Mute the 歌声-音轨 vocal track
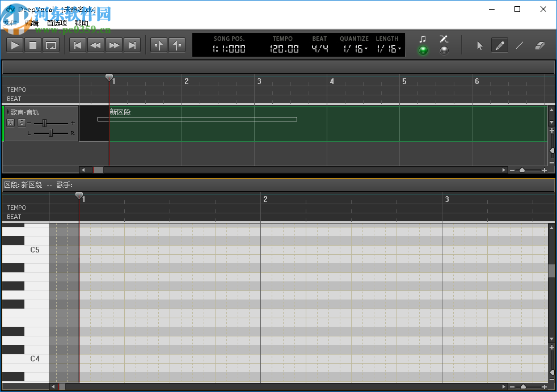Screen dimensions: 557x392 tap(10, 122)
